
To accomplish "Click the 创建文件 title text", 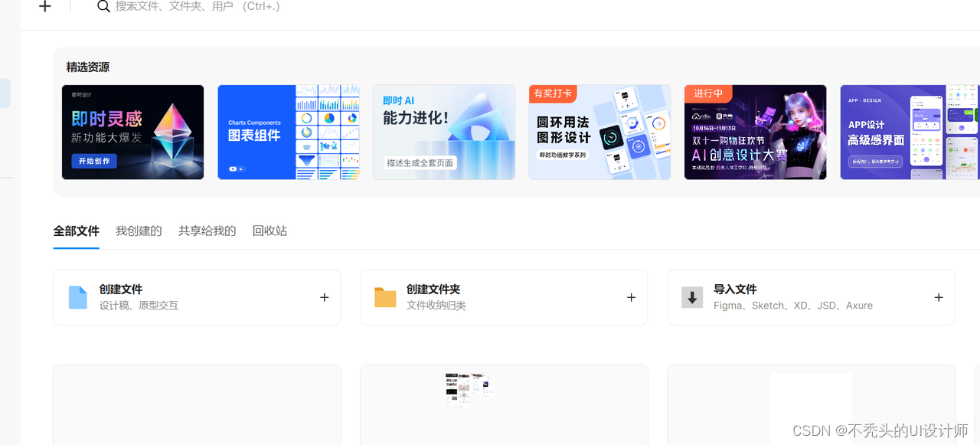I will point(121,290).
